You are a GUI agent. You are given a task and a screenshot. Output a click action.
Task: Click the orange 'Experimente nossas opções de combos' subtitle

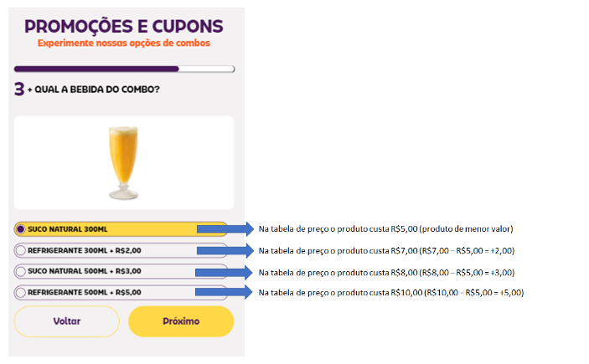point(124,43)
